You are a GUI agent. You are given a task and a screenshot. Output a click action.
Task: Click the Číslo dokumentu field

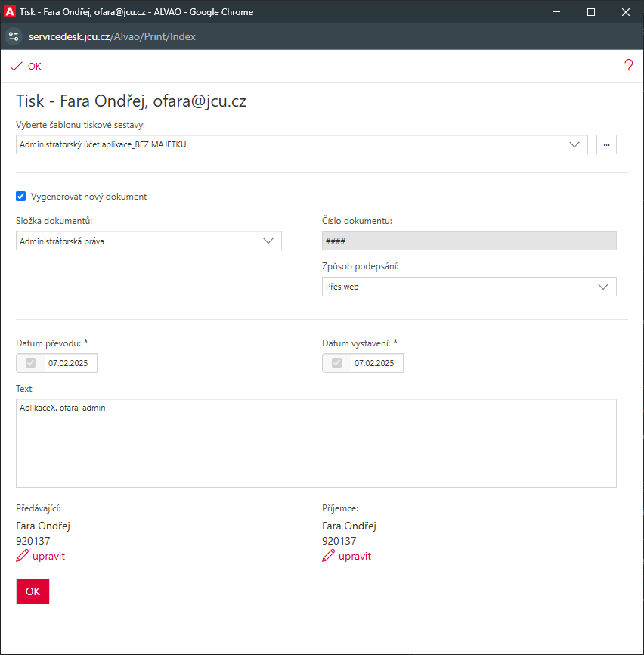pos(469,241)
